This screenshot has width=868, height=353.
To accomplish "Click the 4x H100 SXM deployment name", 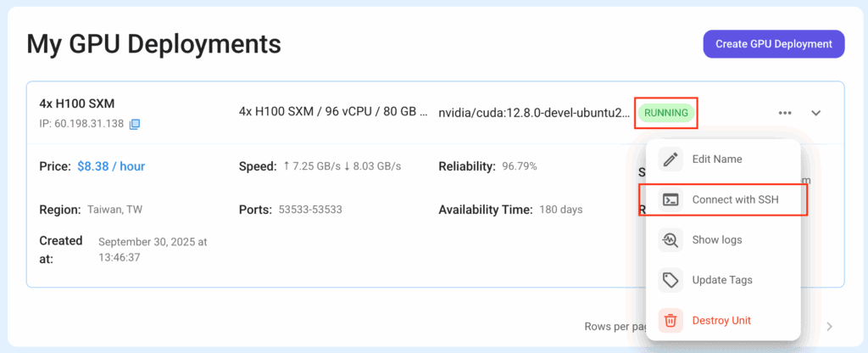I will (x=77, y=104).
